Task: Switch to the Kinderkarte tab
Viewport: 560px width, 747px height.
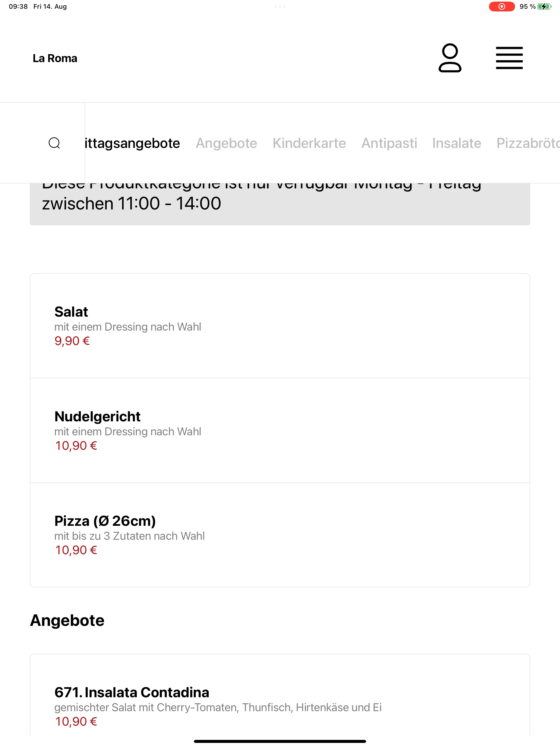Action: 309,143
